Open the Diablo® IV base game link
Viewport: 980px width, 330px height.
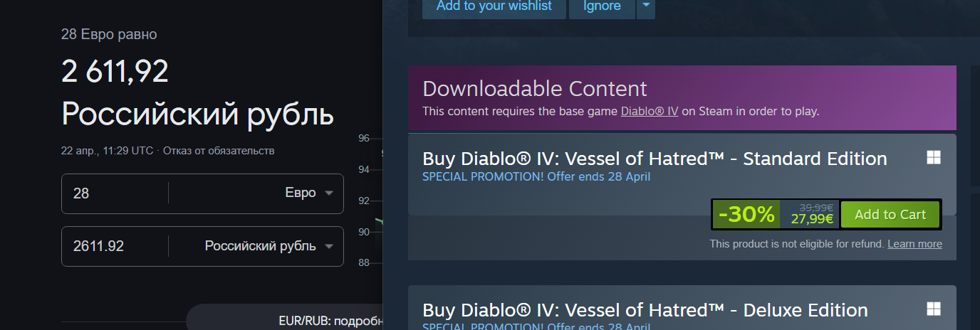click(x=650, y=111)
